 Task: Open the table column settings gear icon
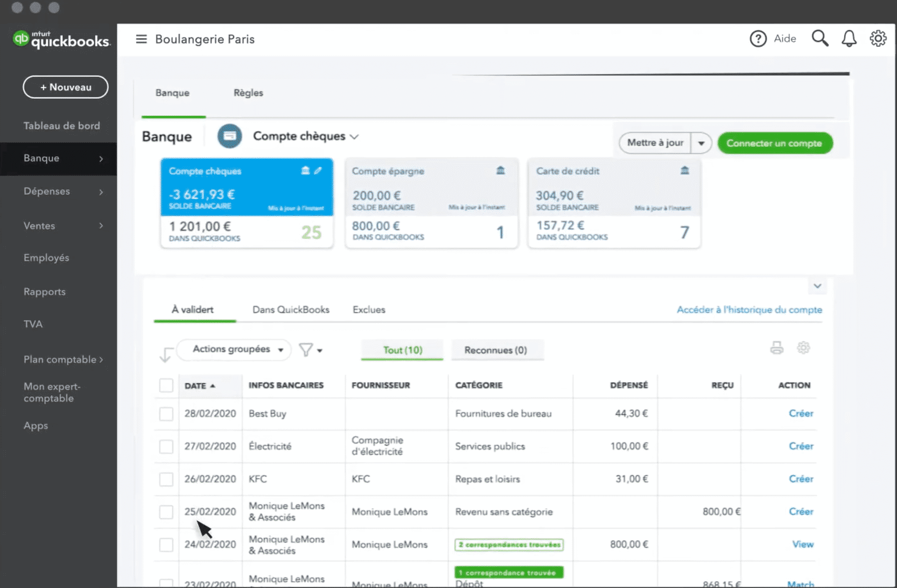803,348
